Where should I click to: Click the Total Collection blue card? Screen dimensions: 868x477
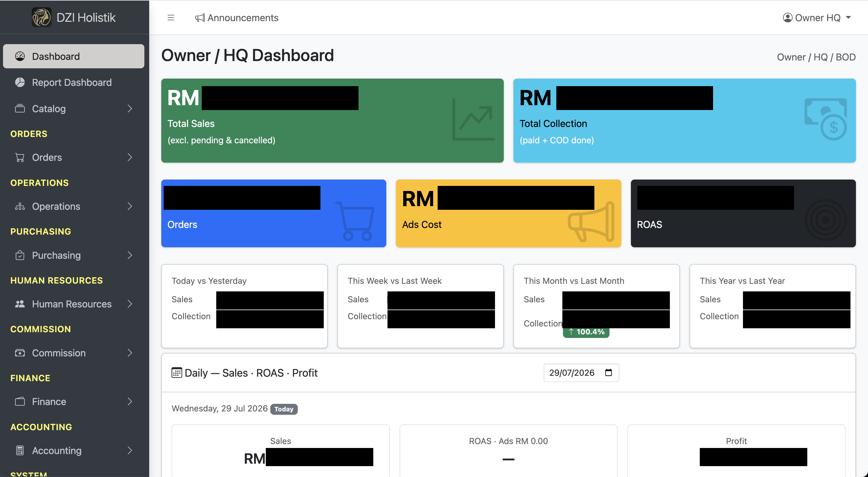tap(684, 120)
